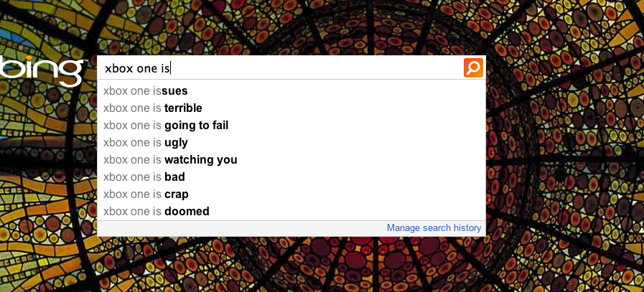The image size is (644, 292).
Task: Choose the 'xbox one is doomed' suggestion
Action: coord(291,212)
